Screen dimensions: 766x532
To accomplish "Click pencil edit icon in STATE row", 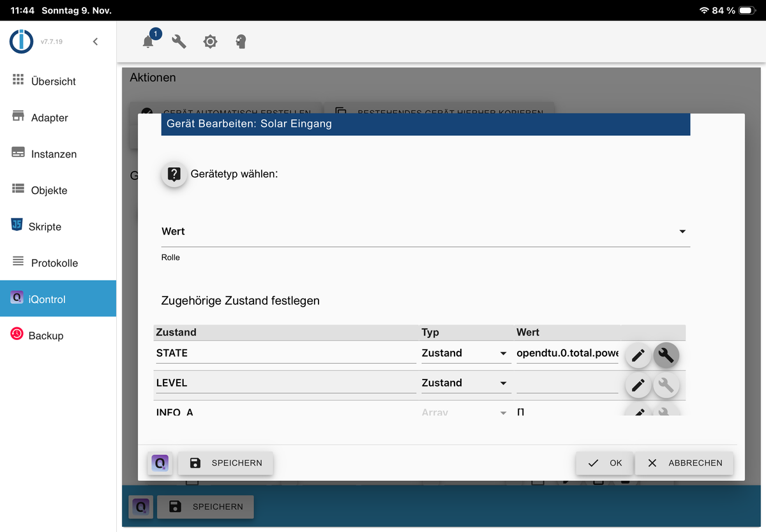I will click(x=638, y=355).
